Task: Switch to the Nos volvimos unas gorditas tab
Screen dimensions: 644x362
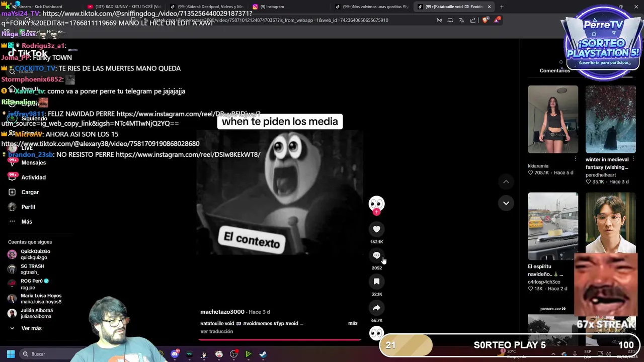Action: pyautogui.click(x=371, y=7)
